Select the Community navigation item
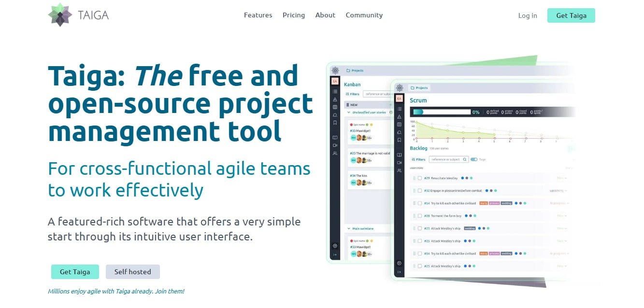The image size is (644, 308). pyautogui.click(x=364, y=15)
